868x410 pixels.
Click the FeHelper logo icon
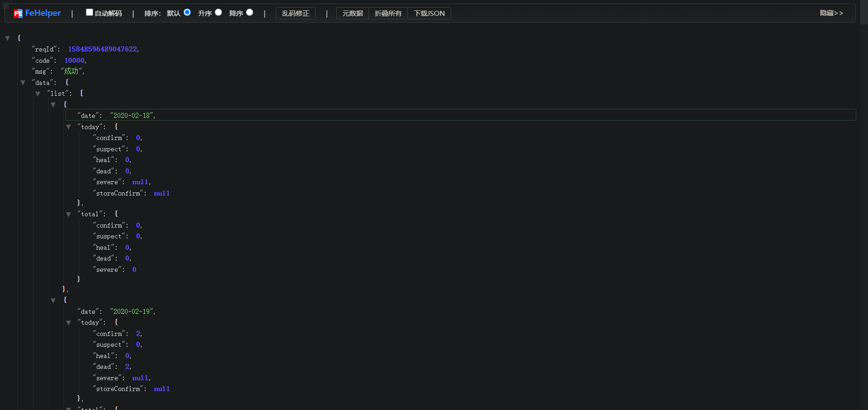18,14
